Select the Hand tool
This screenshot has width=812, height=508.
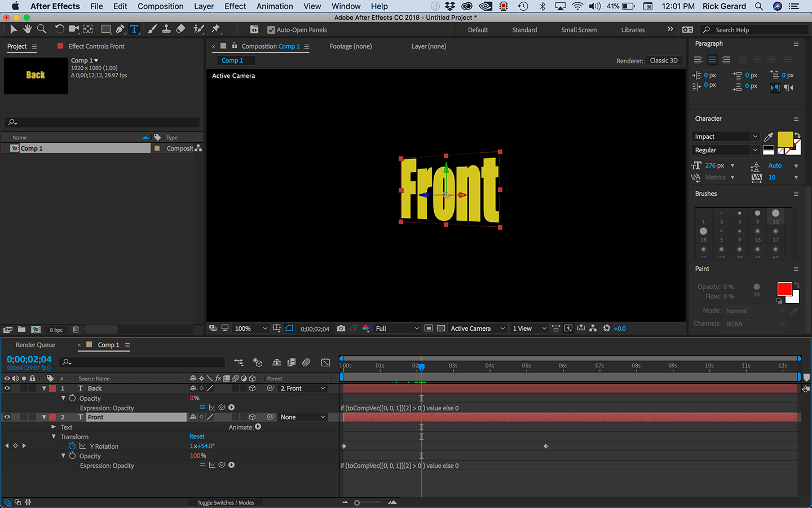pyautogui.click(x=27, y=29)
